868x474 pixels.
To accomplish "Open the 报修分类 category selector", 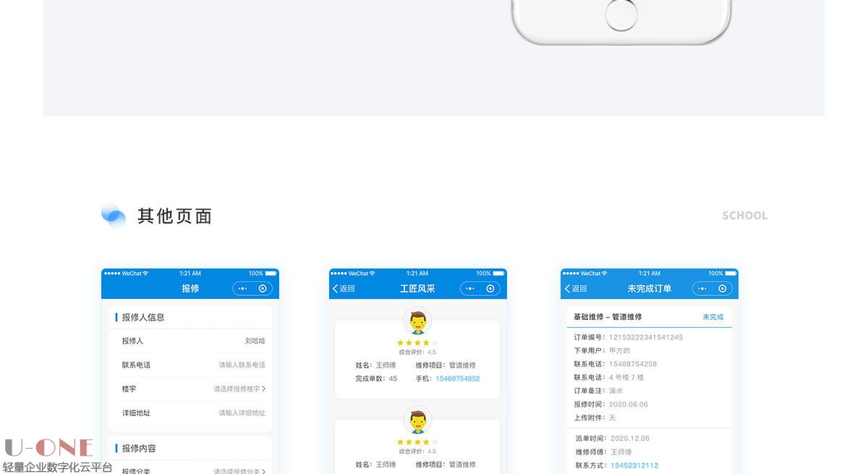I will [x=239, y=471].
